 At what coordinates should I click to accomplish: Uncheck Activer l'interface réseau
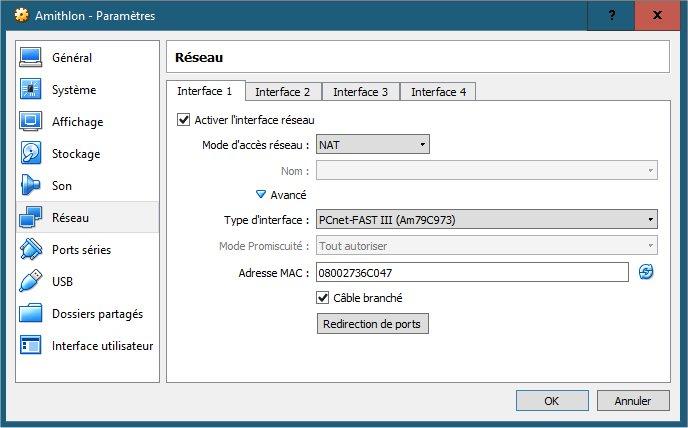(183, 120)
